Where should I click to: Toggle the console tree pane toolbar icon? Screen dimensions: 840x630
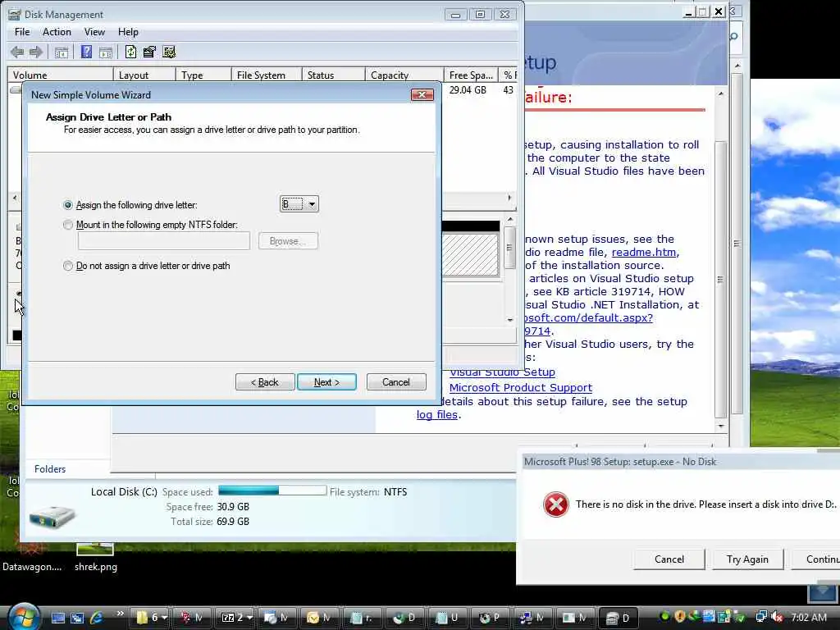pyautogui.click(x=61, y=52)
